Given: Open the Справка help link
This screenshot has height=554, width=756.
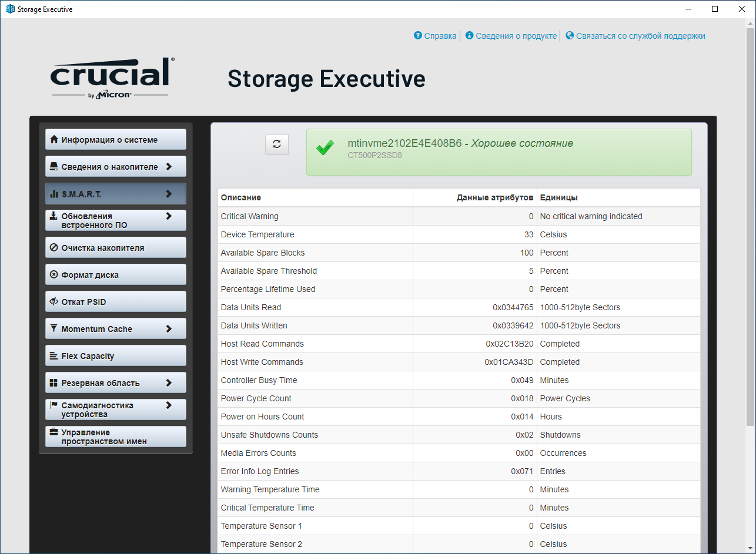Looking at the screenshot, I should click(440, 36).
